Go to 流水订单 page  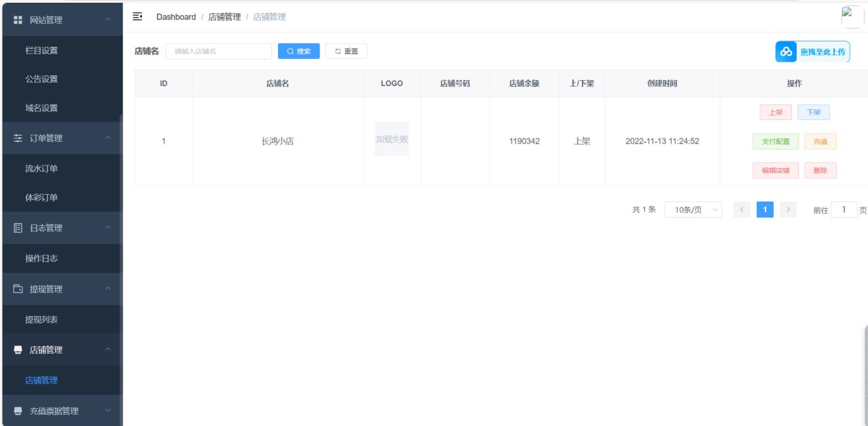41,169
